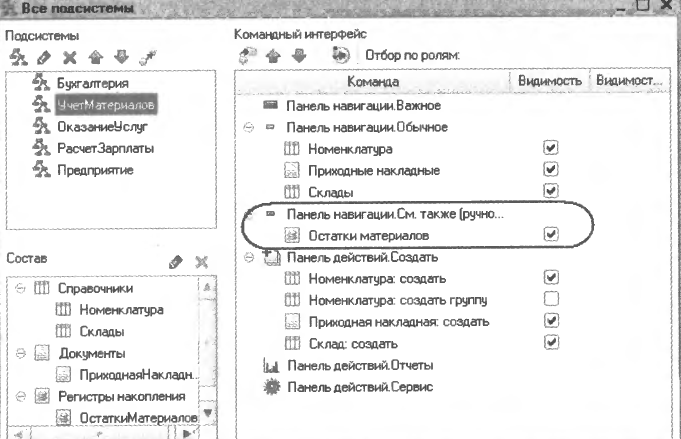Move command up in Командный интерфейс toolbar
Viewport: 681px width, 439px height.
tap(273, 56)
